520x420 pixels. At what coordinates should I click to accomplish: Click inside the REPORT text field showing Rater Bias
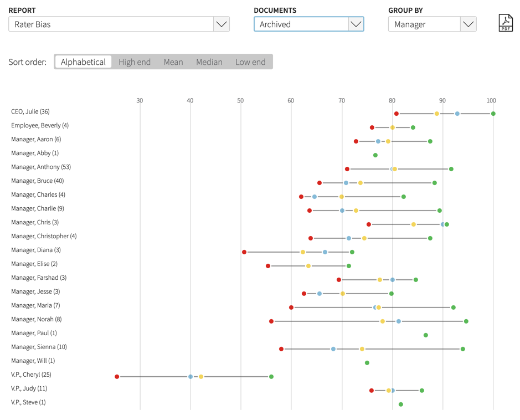pos(111,24)
